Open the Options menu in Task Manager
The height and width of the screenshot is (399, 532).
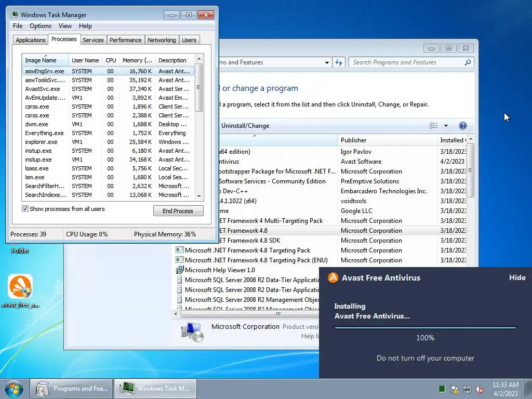(41, 26)
